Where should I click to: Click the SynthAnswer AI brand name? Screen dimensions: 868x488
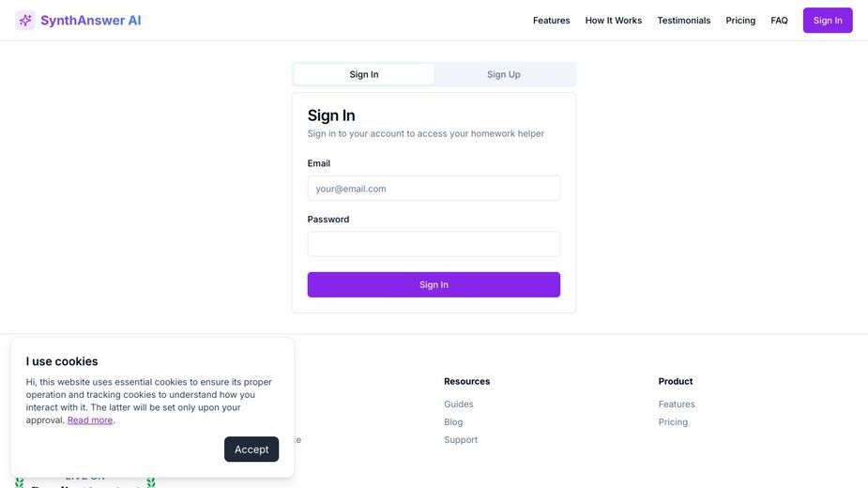[x=91, y=21]
